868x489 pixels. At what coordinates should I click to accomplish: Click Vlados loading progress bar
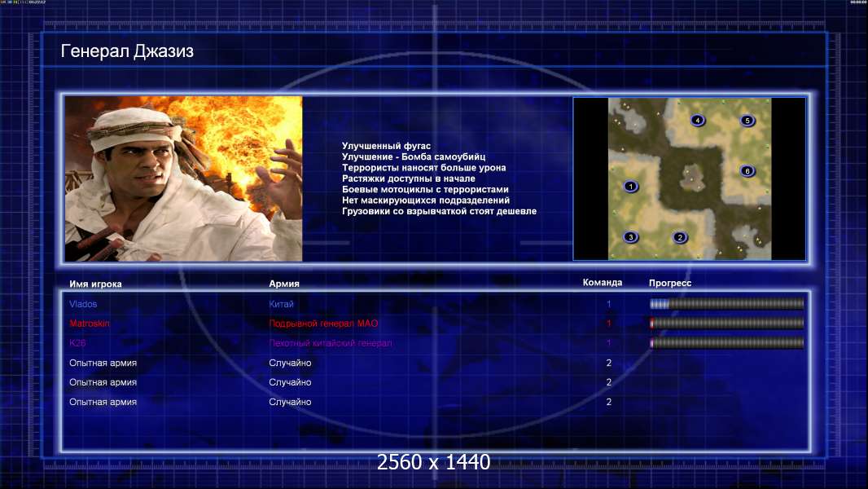[726, 303]
